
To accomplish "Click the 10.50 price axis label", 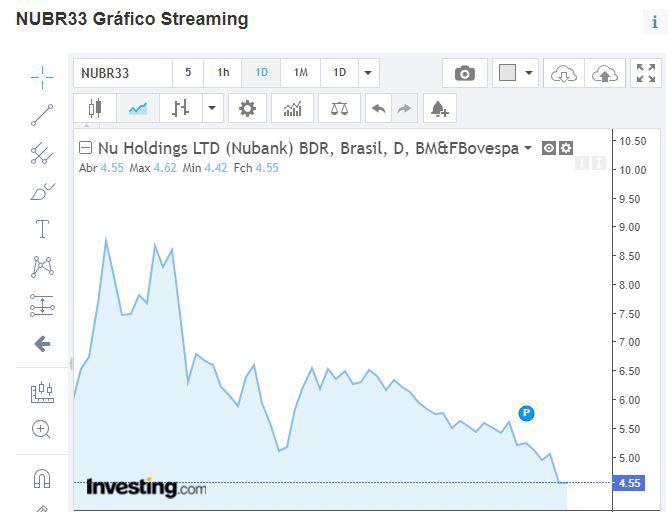I will [x=633, y=141].
